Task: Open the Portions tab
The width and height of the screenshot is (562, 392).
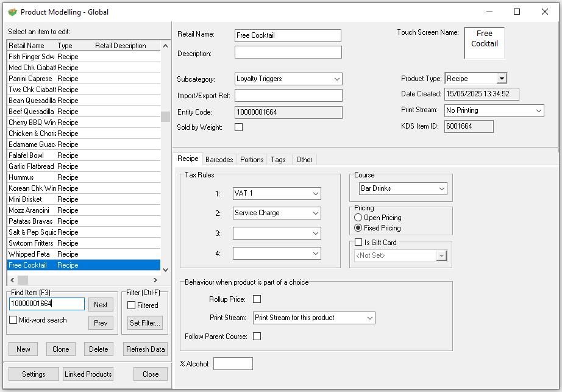Action: coord(252,160)
